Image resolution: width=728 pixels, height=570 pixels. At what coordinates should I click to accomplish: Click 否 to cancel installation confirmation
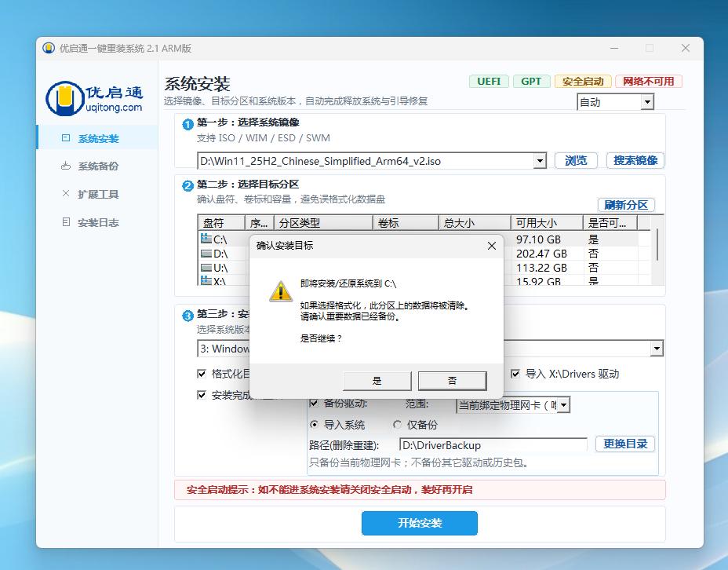[452, 381]
